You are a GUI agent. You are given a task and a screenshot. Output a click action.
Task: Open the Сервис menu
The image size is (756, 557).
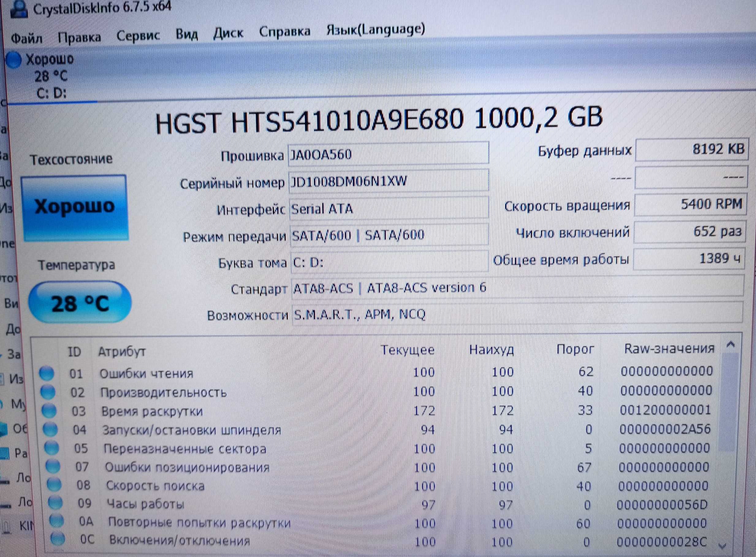pyautogui.click(x=138, y=35)
